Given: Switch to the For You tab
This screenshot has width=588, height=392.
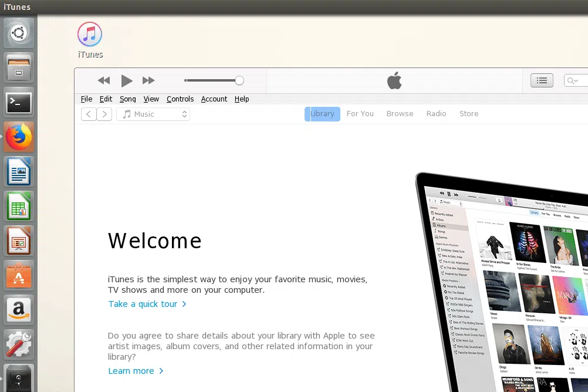Looking at the screenshot, I should point(360,114).
